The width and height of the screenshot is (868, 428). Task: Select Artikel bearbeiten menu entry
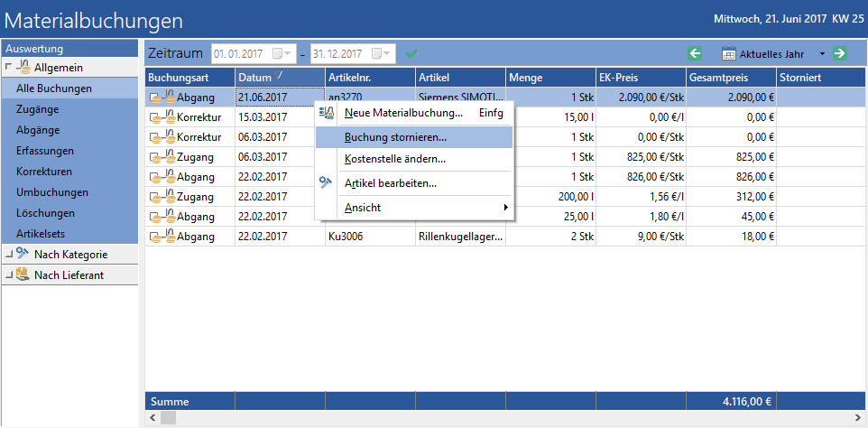tap(414, 182)
